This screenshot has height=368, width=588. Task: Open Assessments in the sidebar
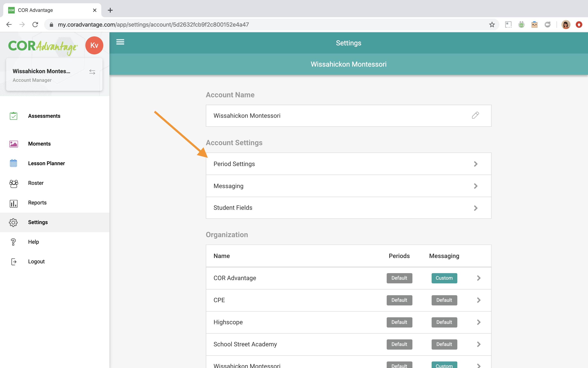point(55,116)
